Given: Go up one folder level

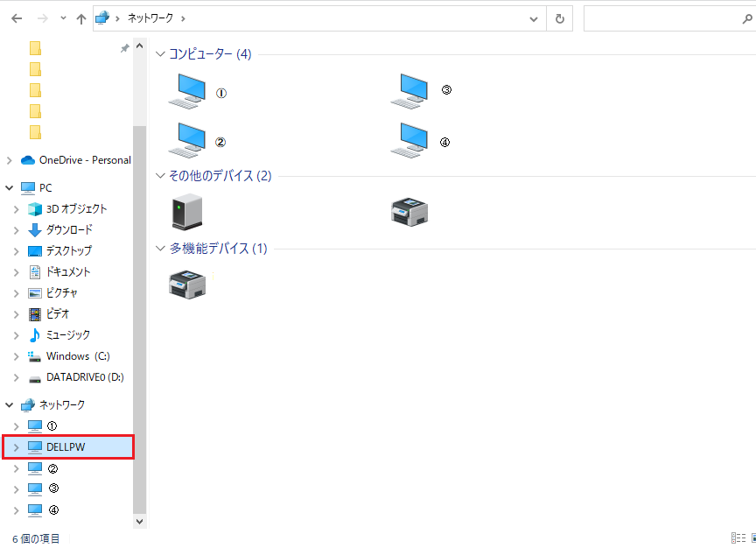Looking at the screenshot, I should tap(81, 18).
